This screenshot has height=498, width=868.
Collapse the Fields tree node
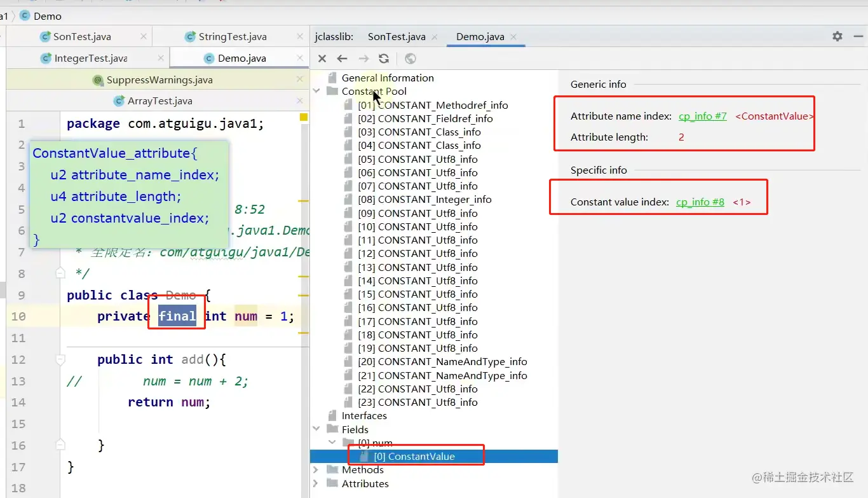pyautogui.click(x=316, y=429)
